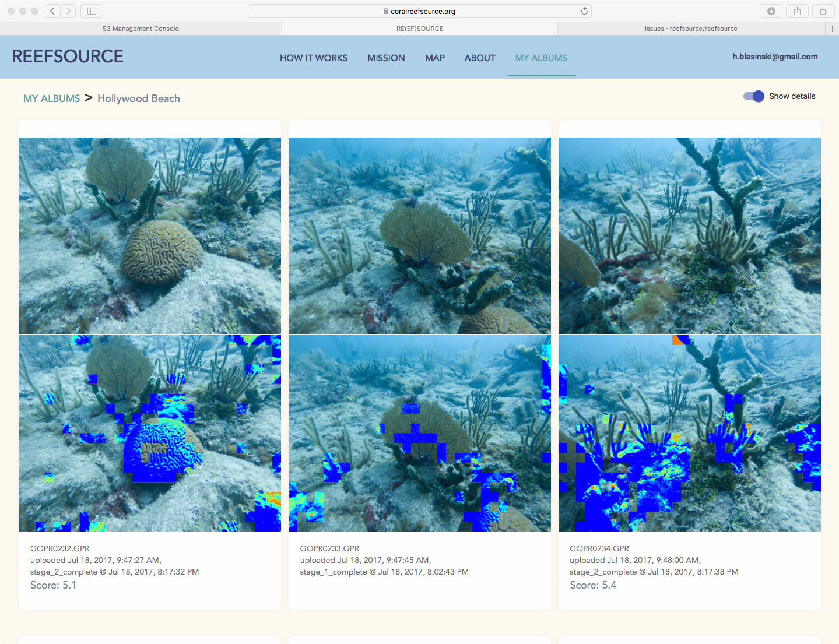Viewport: 839px width, 644px height.
Task: Click the coralreefsource.org address bar
Action: click(420, 11)
